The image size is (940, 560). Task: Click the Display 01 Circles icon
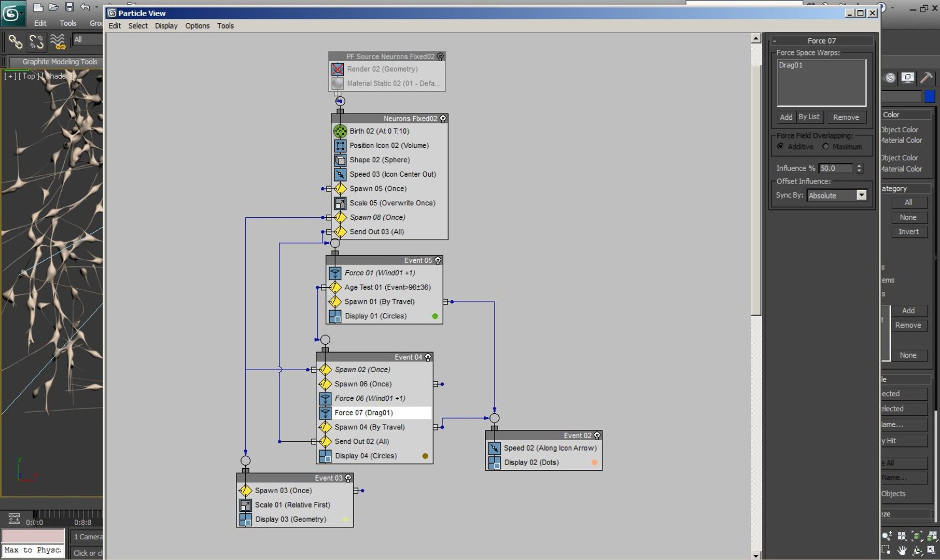pyautogui.click(x=335, y=316)
